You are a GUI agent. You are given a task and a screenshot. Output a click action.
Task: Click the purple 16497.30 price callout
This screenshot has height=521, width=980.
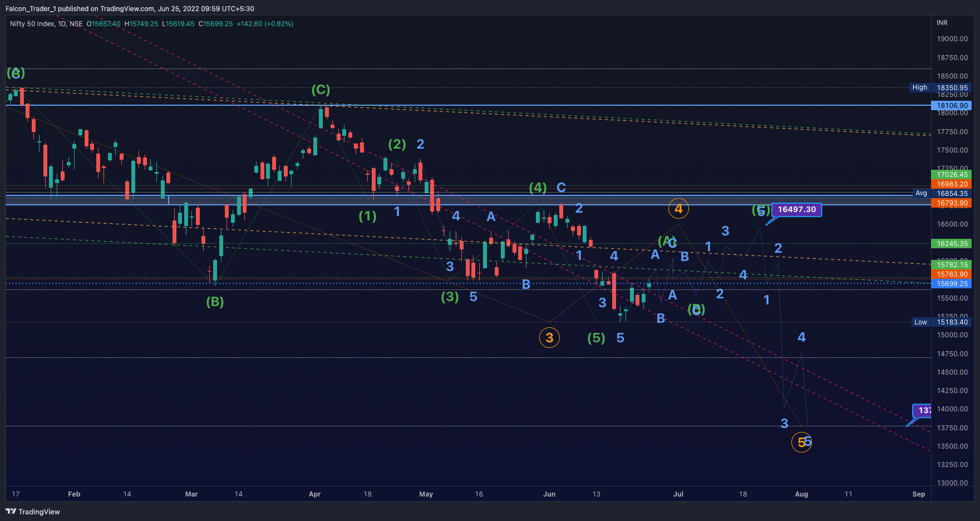(x=796, y=209)
